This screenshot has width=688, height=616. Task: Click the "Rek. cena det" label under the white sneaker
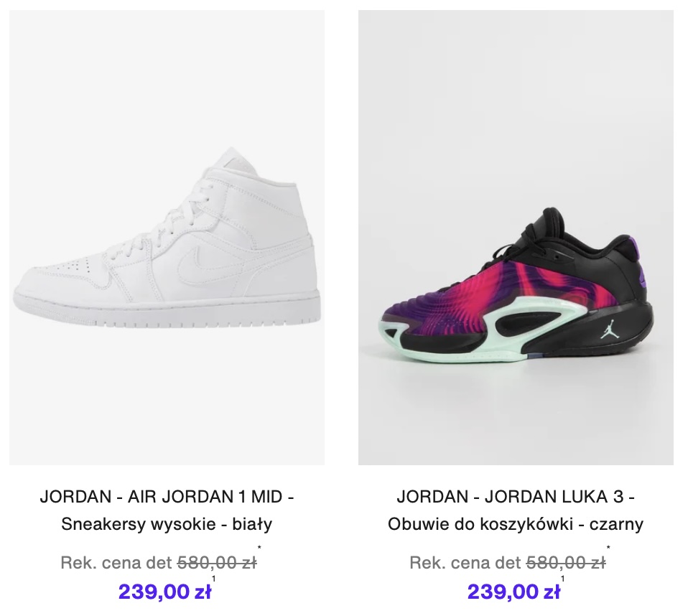click(116, 563)
